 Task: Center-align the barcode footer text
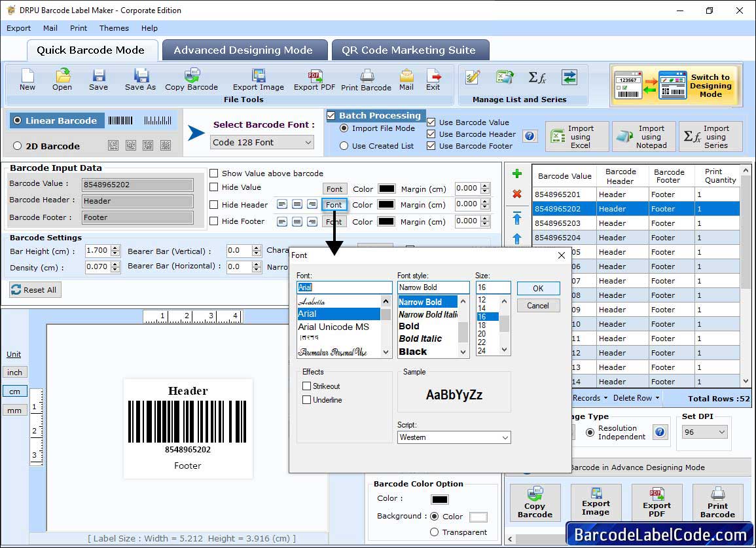pyautogui.click(x=297, y=221)
